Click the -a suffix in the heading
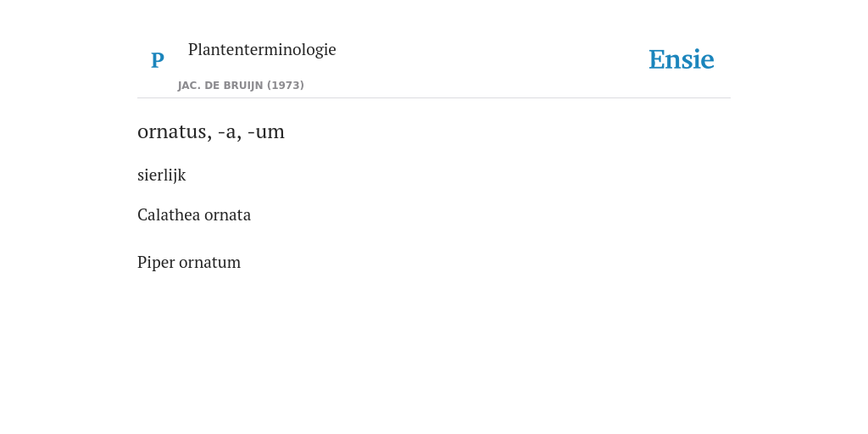 pyautogui.click(x=227, y=133)
